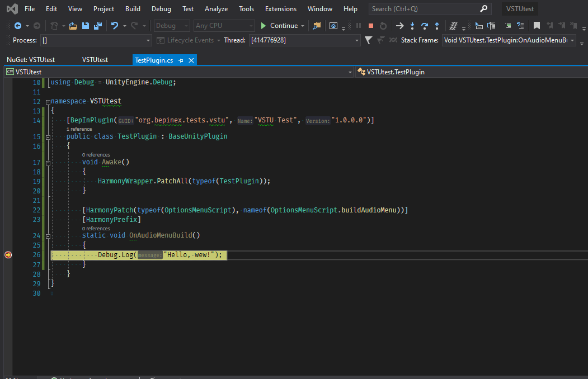This screenshot has height=379, width=588.
Task: Open the Lifecycle Events control
Action: point(188,40)
